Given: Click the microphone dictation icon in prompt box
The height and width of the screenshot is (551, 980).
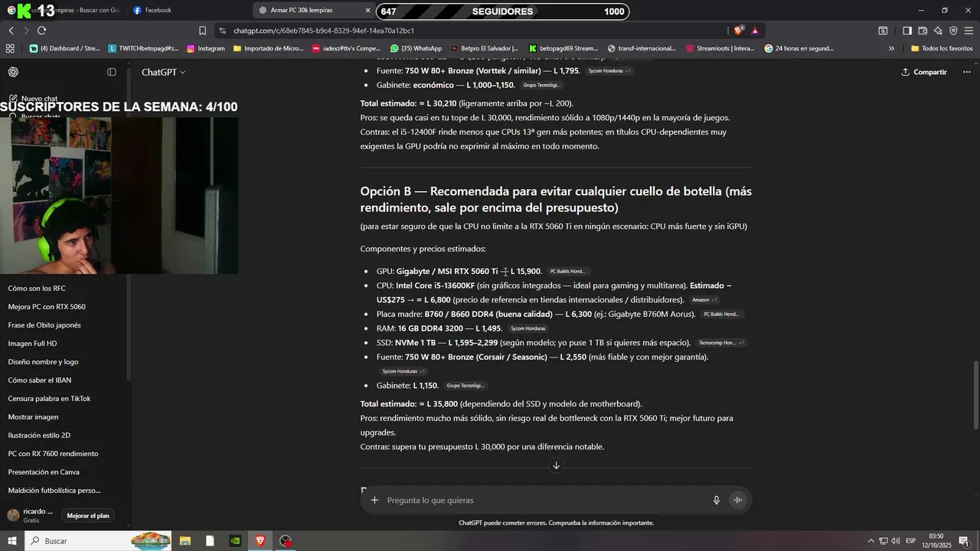Looking at the screenshot, I should [x=717, y=500].
